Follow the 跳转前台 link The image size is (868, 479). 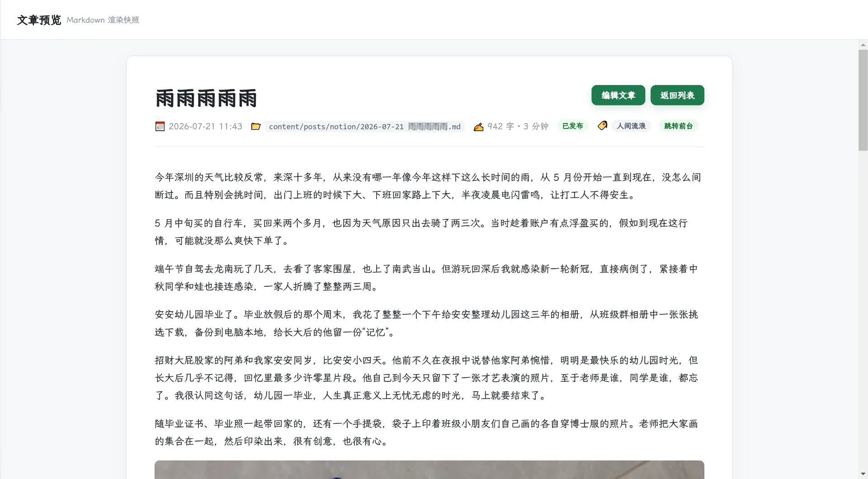(679, 126)
